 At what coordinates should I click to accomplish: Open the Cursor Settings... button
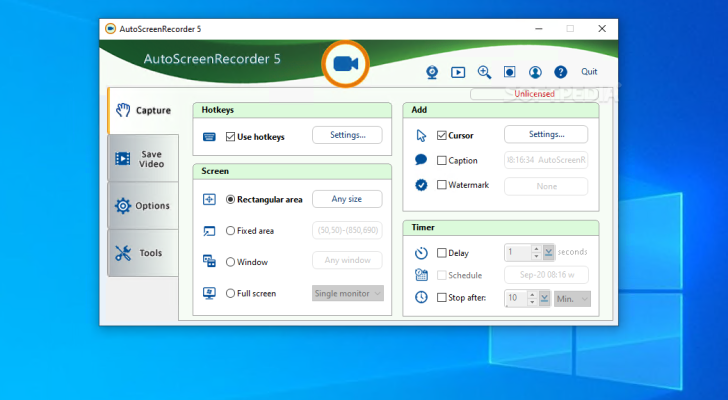[x=546, y=134]
